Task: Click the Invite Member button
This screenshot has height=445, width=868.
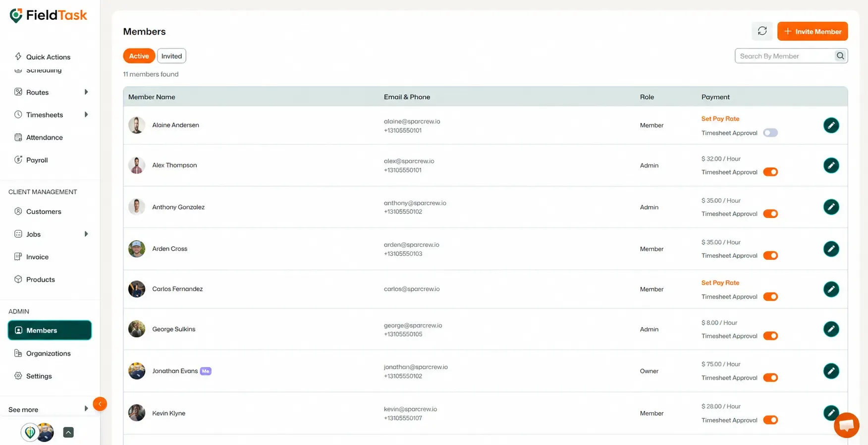Action: pyautogui.click(x=813, y=31)
